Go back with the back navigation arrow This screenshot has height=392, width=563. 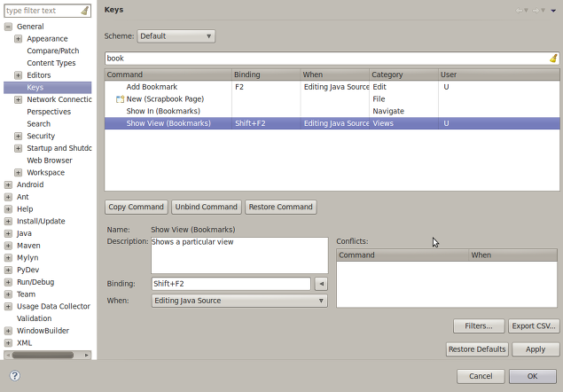pos(521,11)
